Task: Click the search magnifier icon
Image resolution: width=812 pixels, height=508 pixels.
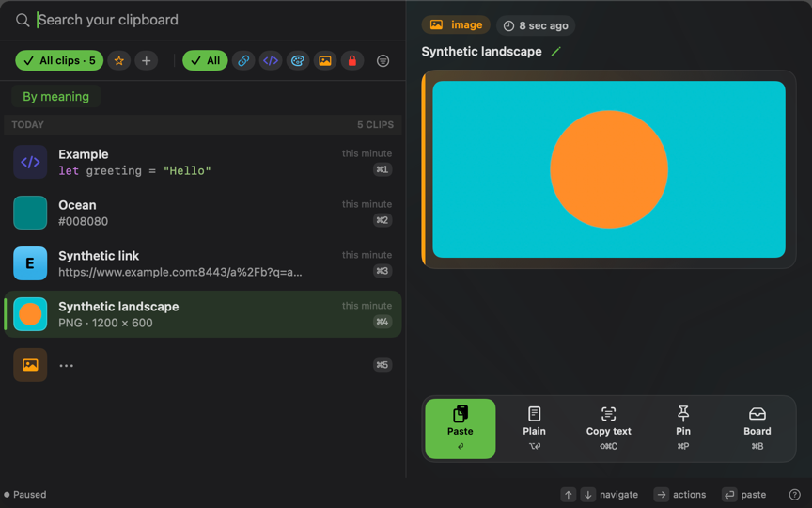Action: click(x=23, y=20)
